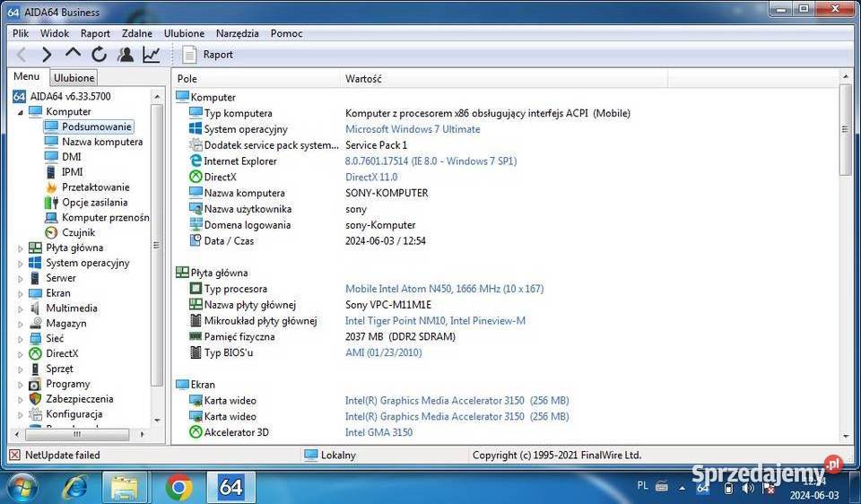The width and height of the screenshot is (861, 504).
Task: Click the Programy tree icon
Action: click(x=35, y=385)
